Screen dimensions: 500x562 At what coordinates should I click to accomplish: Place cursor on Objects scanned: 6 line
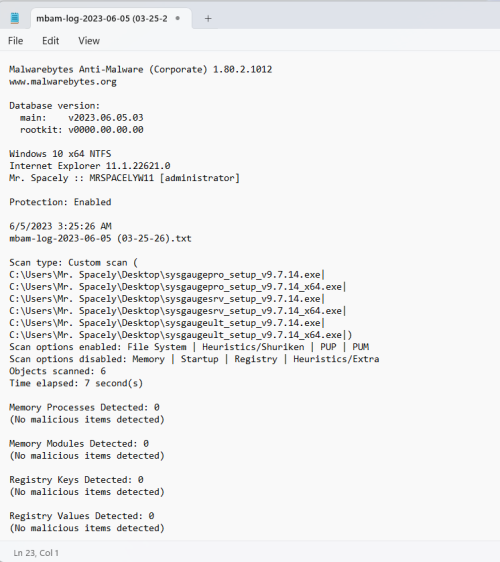pos(57,371)
